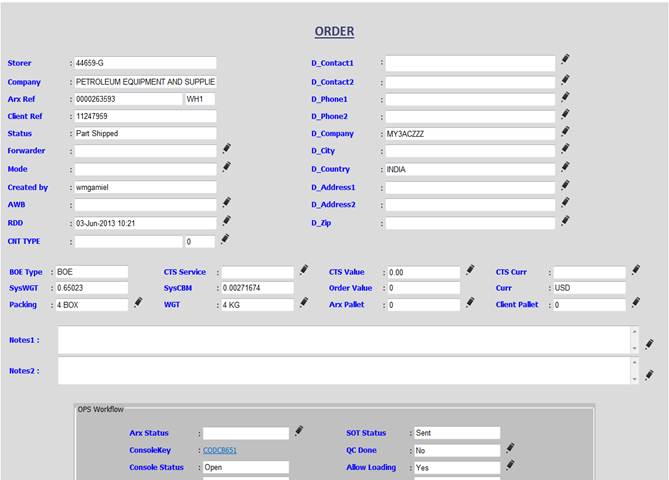
Task: Click the WH1 warehouse field
Action: 200,99
